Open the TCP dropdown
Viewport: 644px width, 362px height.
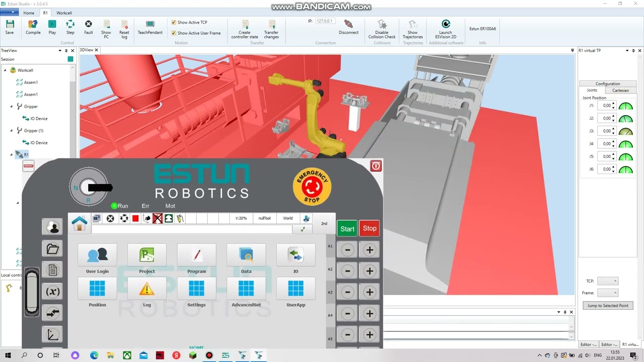pyautogui.click(x=608, y=281)
